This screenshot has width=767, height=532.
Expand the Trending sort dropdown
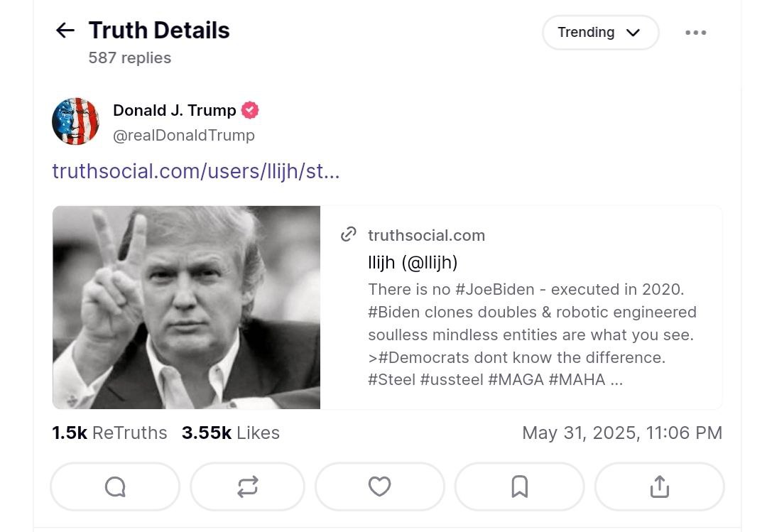point(601,32)
